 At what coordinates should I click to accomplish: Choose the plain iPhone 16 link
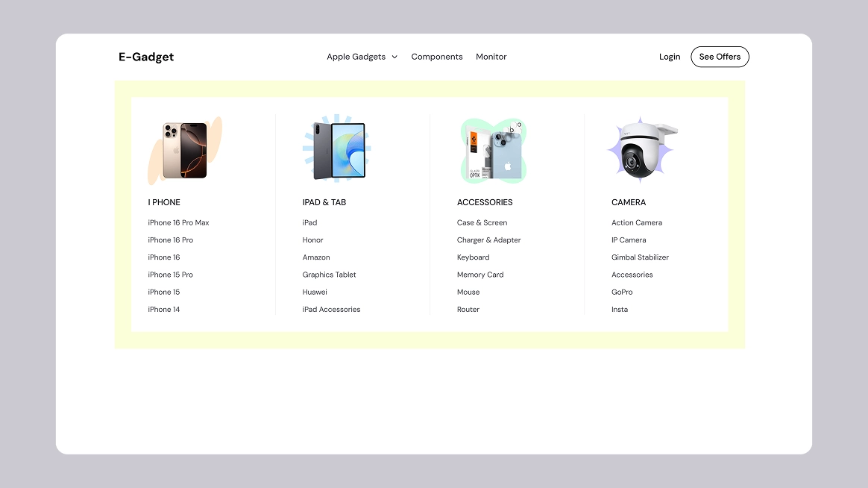click(x=164, y=257)
